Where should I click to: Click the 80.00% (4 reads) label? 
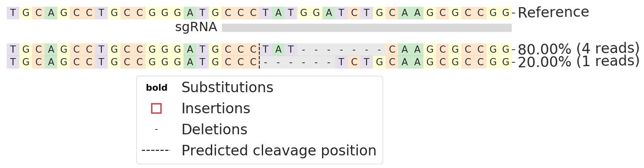578,49
